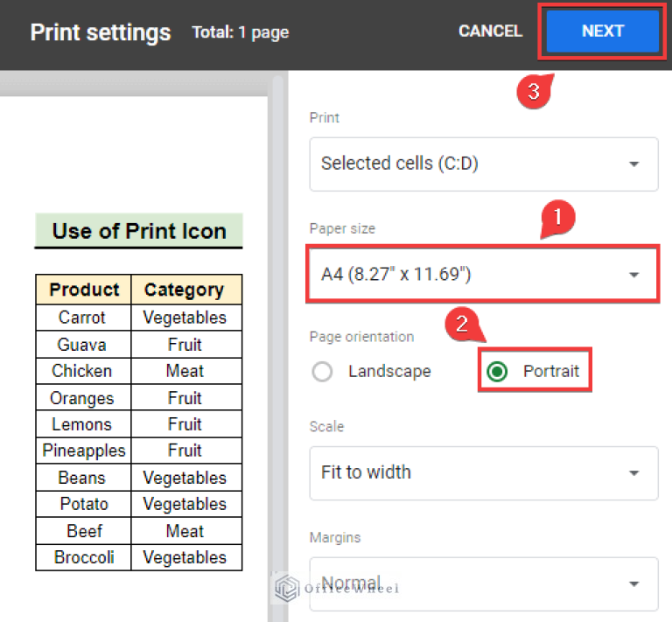Click the NEXT button
Image resolution: width=672 pixels, height=622 pixels.
click(x=602, y=31)
